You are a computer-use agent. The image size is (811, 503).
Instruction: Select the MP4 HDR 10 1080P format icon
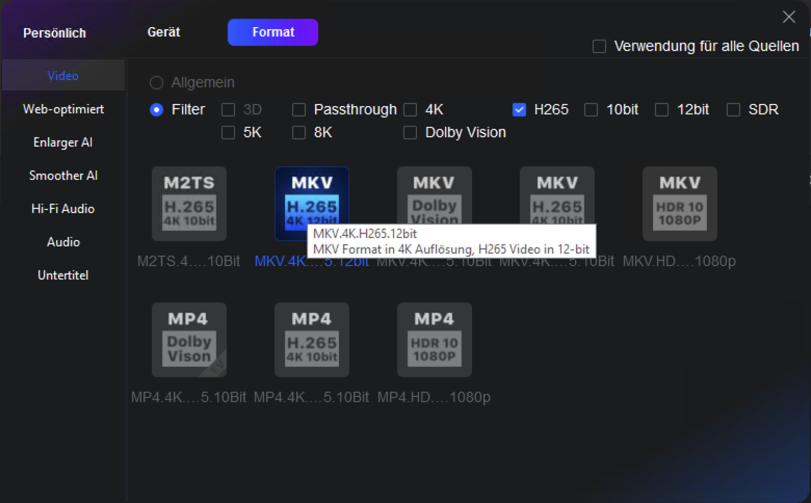tap(434, 340)
